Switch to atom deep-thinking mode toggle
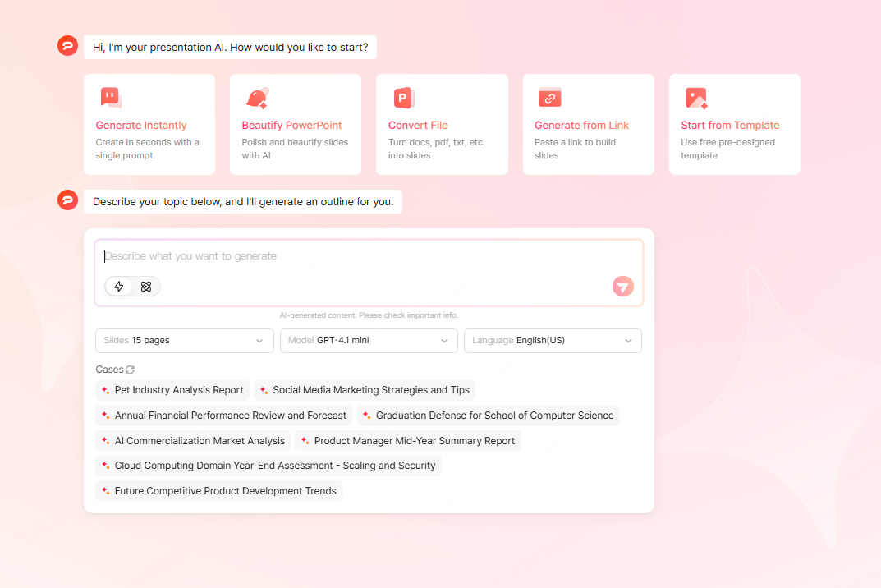Image resolution: width=881 pixels, height=588 pixels. (146, 287)
